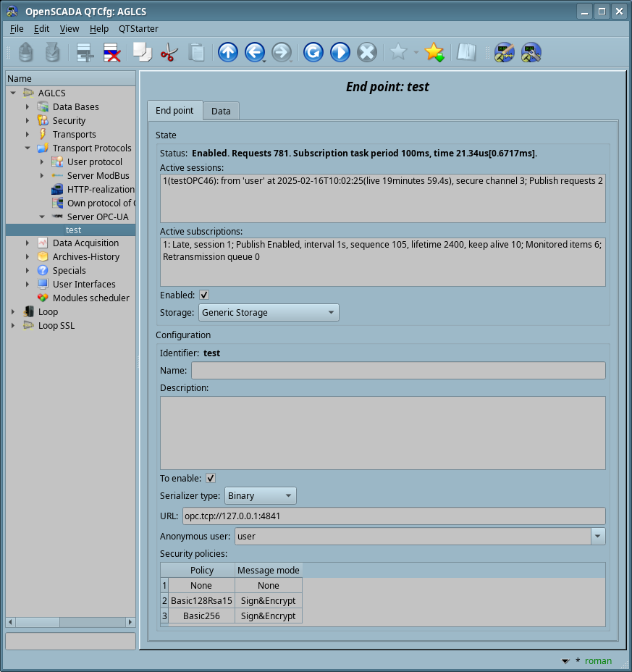Viewport: 632px width, 672px height.
Task: Open the QTStarter menu
Action: (x=135, y=29)
